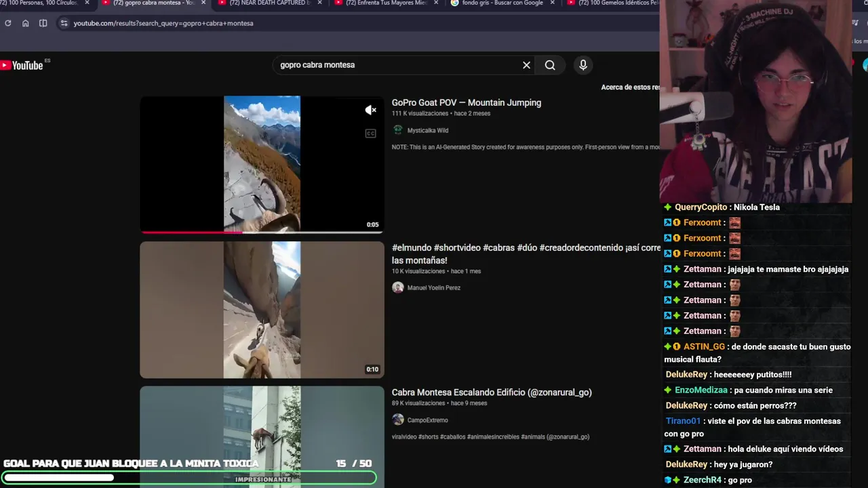Click Acerca de estos resultados link
The height and width of the screenshot is (488, 868).
coord(631,87)
